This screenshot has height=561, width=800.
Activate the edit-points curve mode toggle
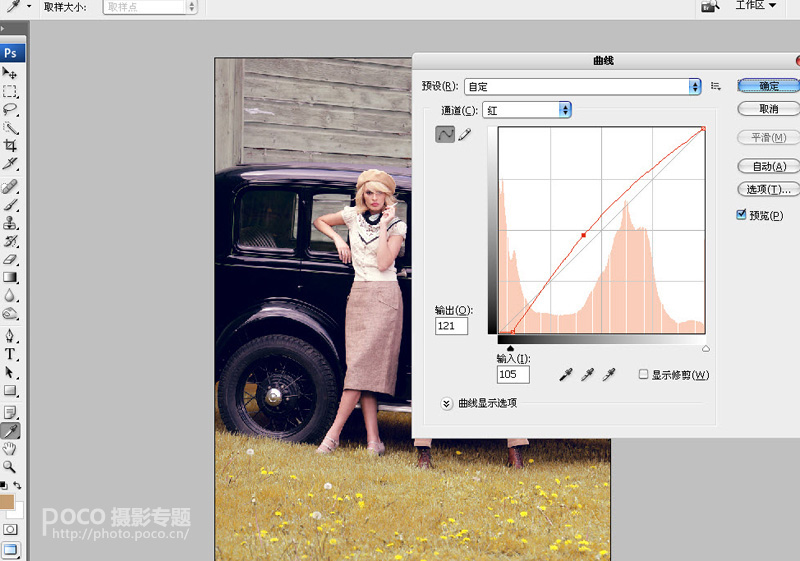[445, 135]
